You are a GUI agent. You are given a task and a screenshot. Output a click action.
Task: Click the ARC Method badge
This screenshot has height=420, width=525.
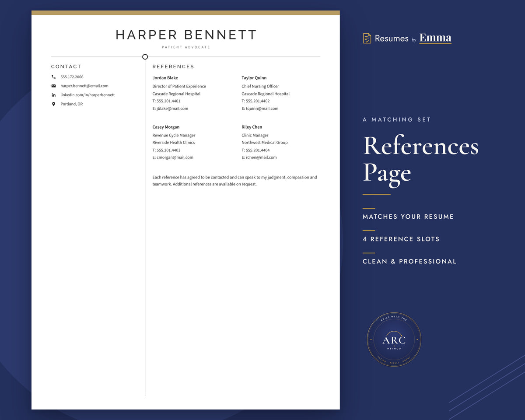(394, 339)
